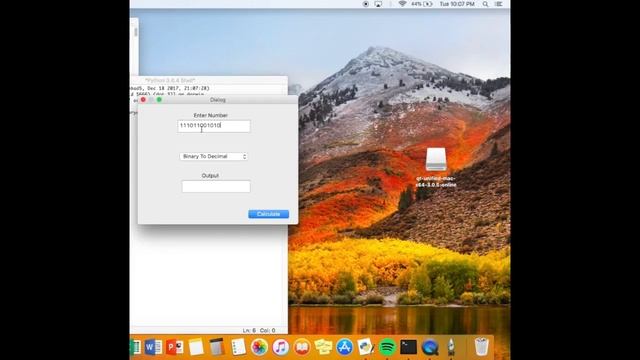The width and height of the screenshot is (640, 360).
Task: Open the yellow Notes app in dock
Action: point(196,347)
